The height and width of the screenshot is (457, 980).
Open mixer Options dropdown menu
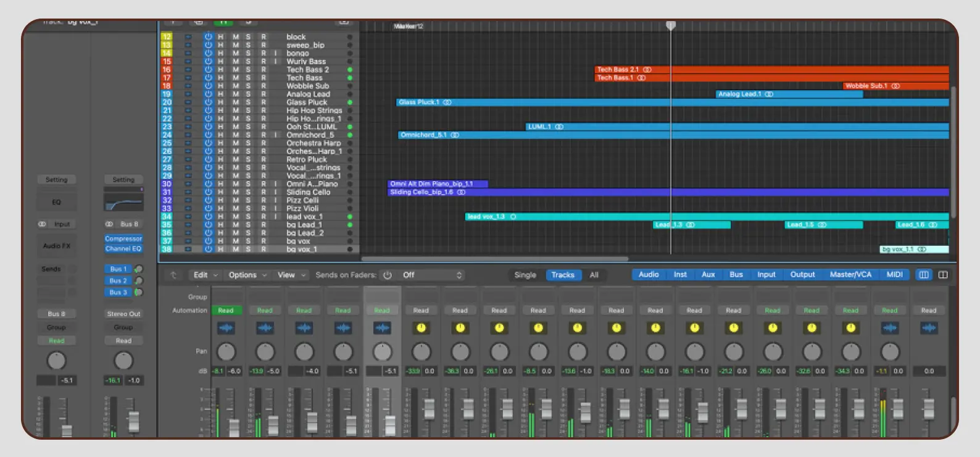click(247, 275)
